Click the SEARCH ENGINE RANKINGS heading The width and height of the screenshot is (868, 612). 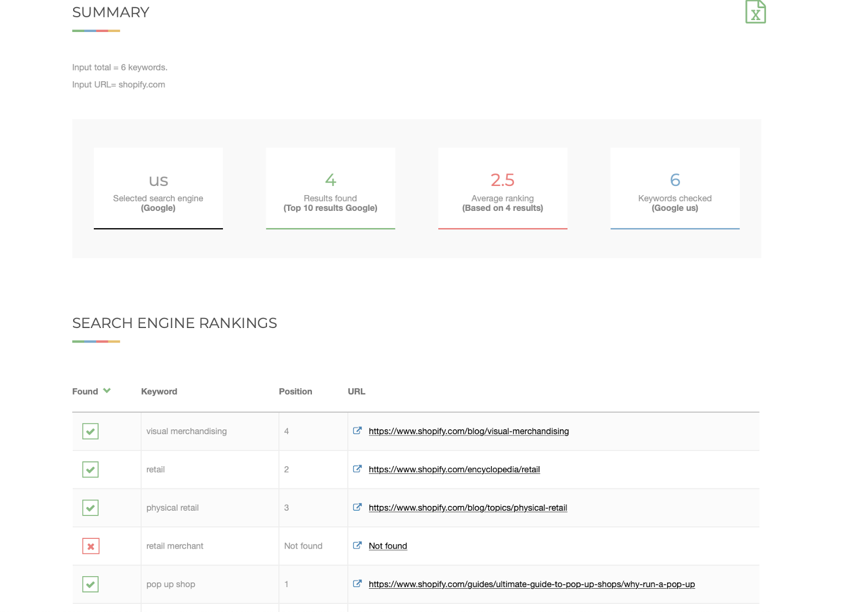[175, 323]
